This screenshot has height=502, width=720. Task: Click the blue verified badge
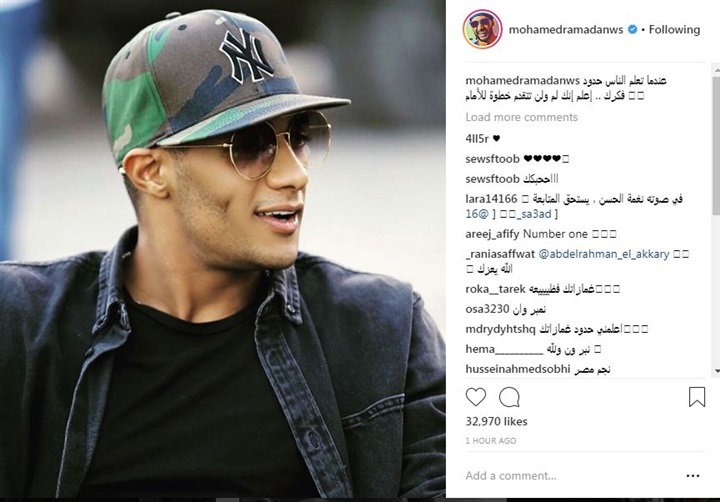632,29
